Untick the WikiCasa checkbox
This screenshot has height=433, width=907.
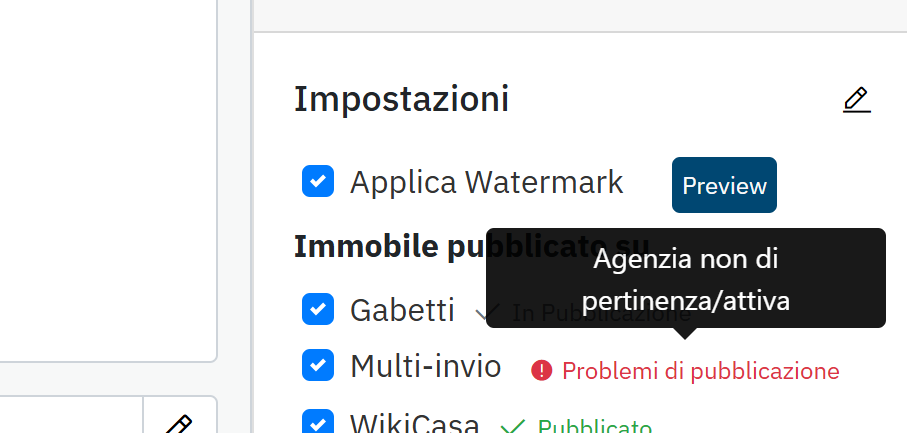click(x=318, y=423)
